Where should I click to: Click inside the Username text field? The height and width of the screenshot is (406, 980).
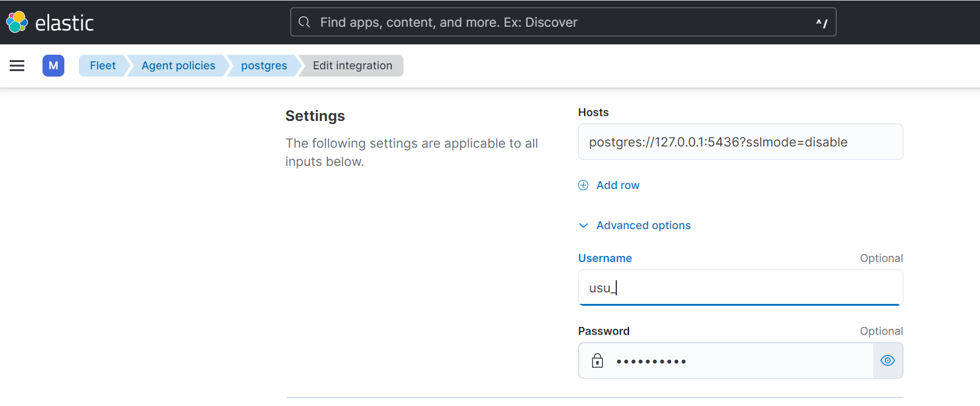(x=740, y=288)
